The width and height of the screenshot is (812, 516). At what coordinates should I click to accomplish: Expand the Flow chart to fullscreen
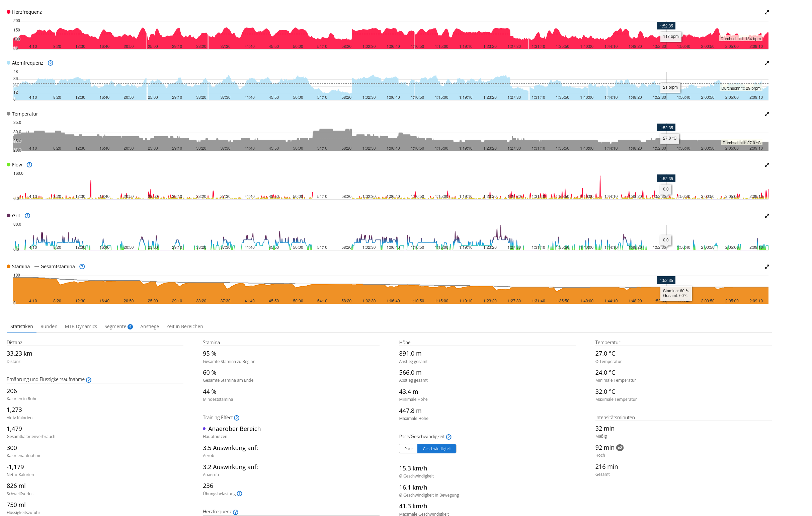pos(766,165)
